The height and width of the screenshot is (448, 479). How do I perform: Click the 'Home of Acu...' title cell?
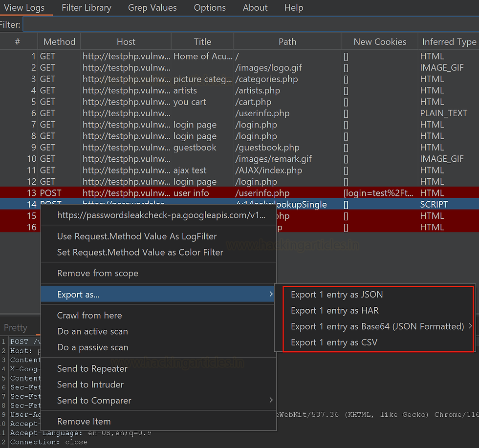(x=203, y=56)
